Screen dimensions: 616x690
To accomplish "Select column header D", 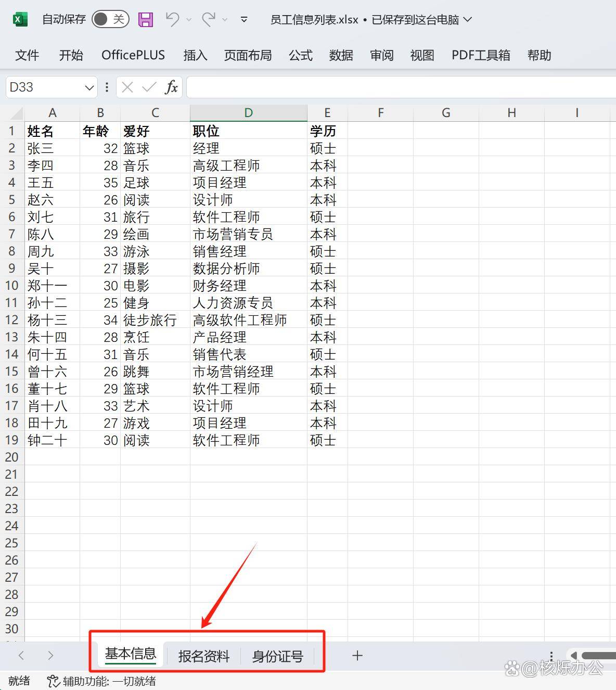I will [248, 112].
